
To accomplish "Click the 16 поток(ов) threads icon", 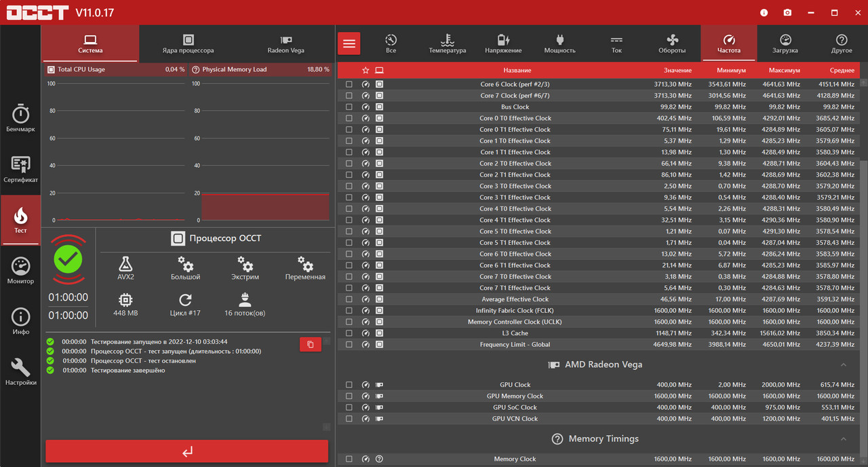I will (245, 300).
